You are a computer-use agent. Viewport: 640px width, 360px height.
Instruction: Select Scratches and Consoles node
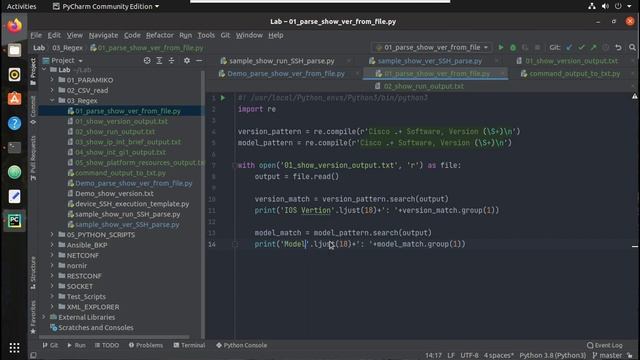[96, 327]
